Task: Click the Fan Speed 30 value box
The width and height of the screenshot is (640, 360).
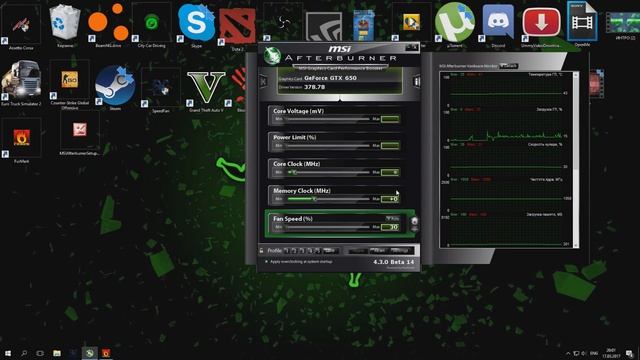Action: 390,227
